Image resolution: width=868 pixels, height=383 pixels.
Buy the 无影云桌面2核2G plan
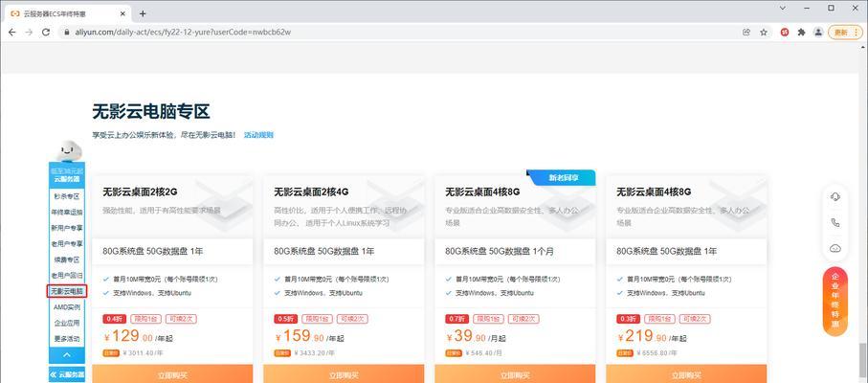(172, 374)
